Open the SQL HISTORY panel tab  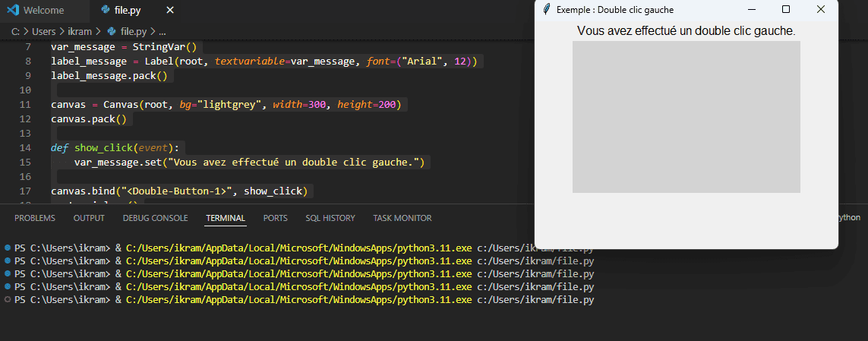(x=330, y=218)
